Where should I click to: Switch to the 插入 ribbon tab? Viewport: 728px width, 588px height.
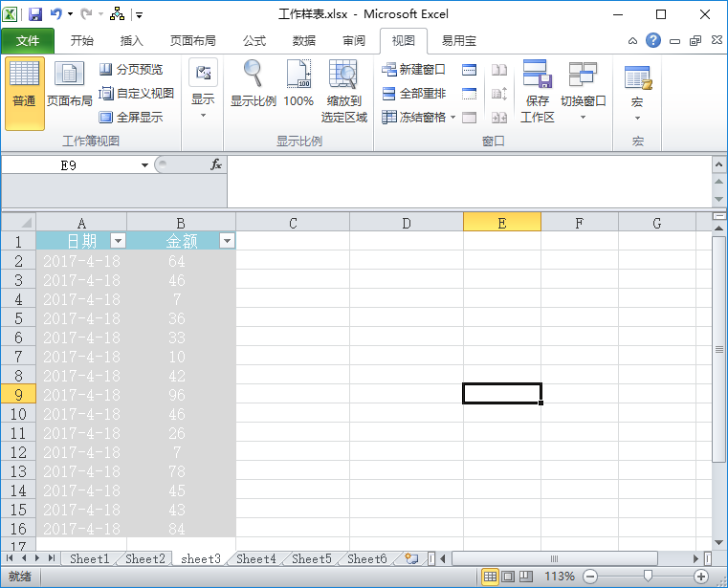[132, 41]
